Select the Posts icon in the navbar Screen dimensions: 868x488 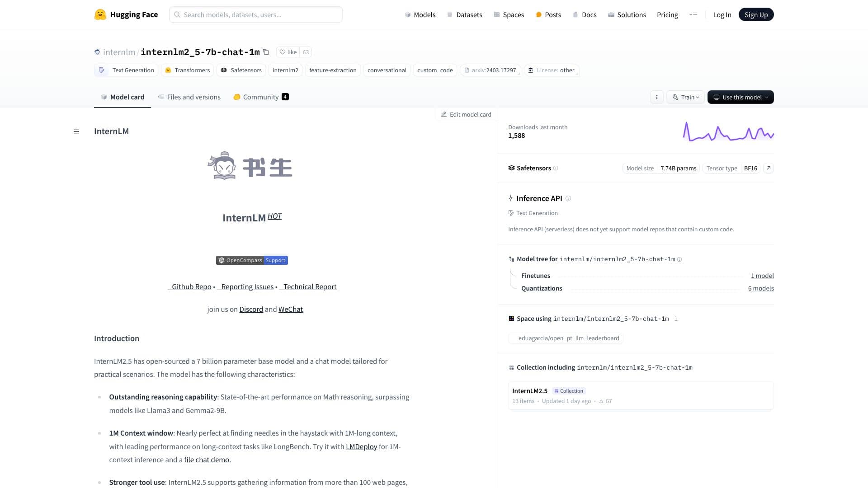(x=538, y=14)
